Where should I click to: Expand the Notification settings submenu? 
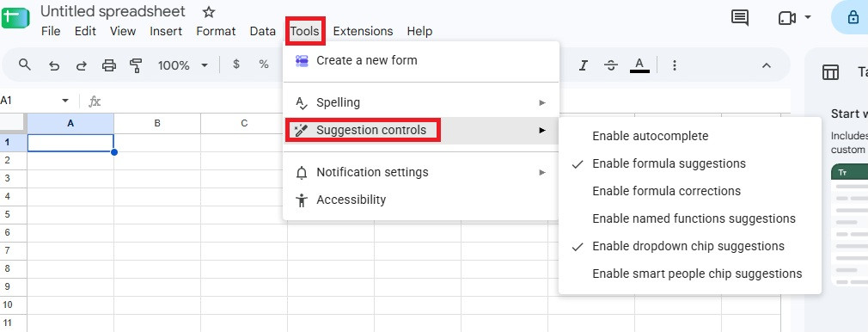421,172
